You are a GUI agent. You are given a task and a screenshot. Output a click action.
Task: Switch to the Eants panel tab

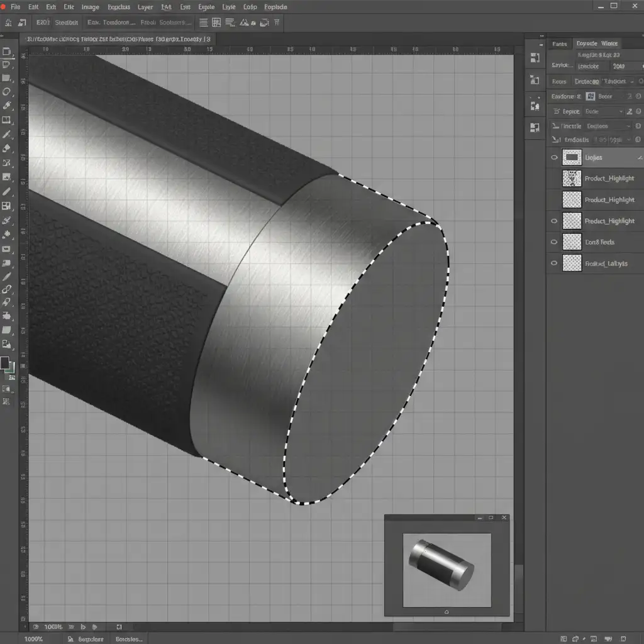(x=560, y=44)
